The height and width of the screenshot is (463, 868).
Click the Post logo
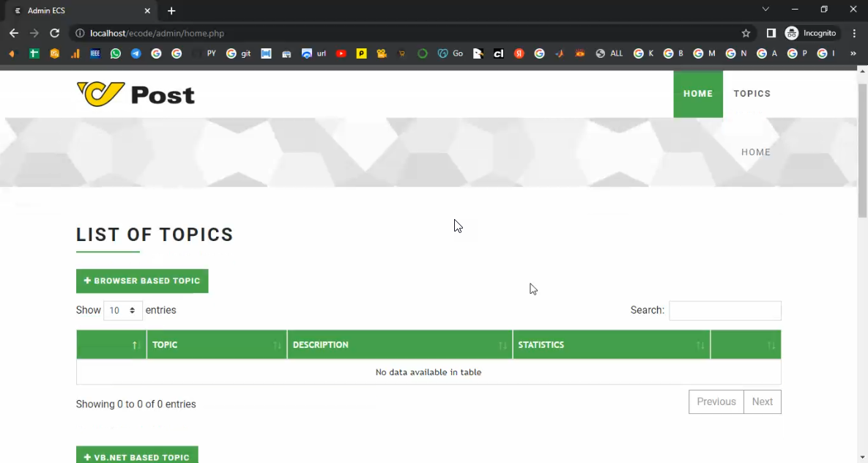click(x=136, y=95)
